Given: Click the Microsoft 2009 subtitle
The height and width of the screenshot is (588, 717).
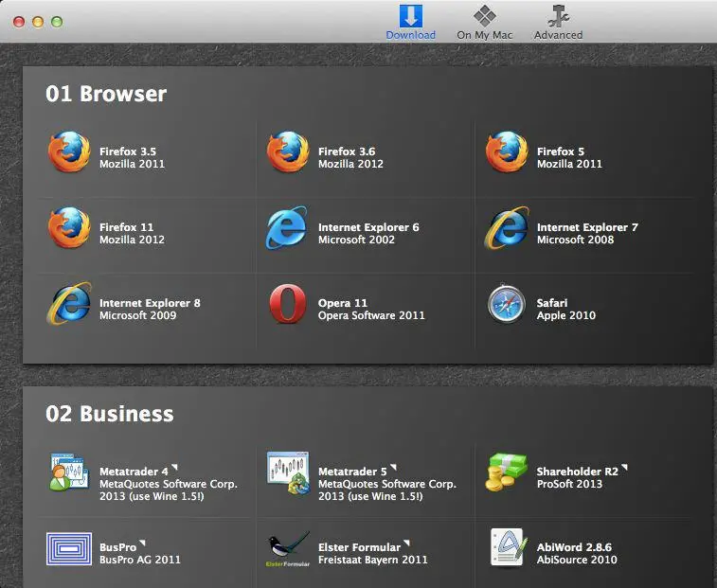Looking at the screenshot, I should tap(137, 315).
